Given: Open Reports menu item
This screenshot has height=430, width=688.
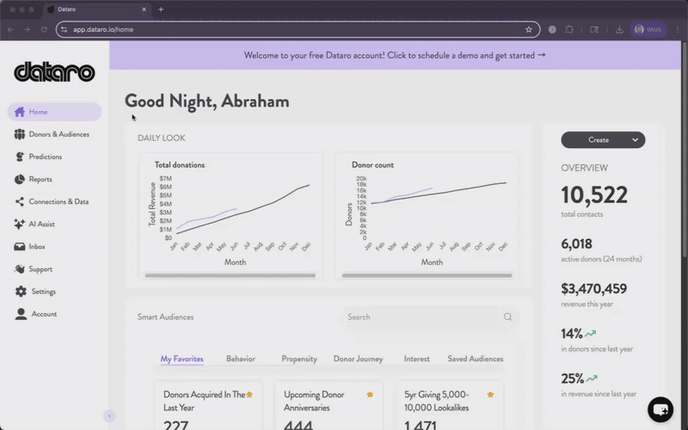Looking at the screenshot, I should [x=54, y=179].
